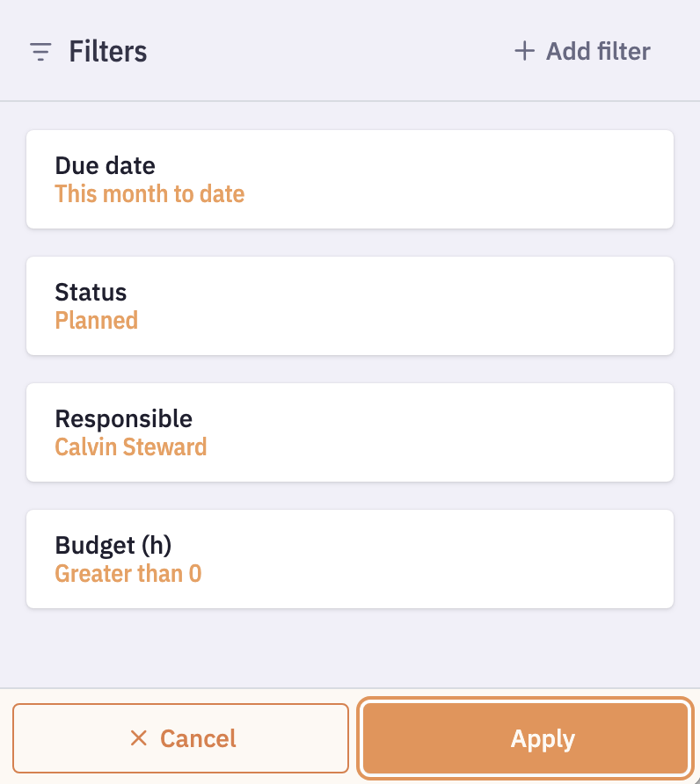
Task: Click the Filters panel heading
Action: click(108, 52)
